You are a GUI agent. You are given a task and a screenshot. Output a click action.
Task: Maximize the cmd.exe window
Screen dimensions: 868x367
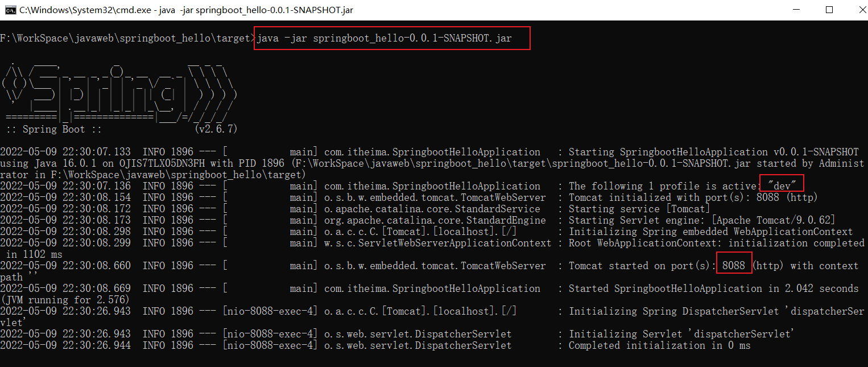pos(829,10)
